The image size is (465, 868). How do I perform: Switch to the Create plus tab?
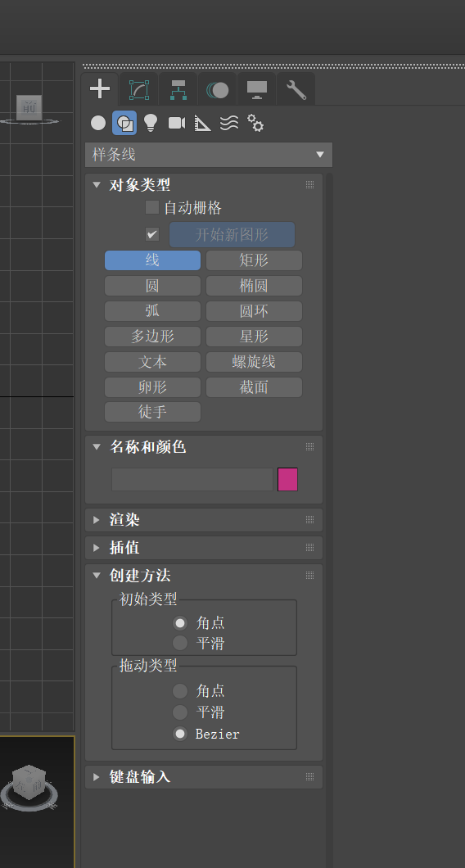[x=100, y=89]
